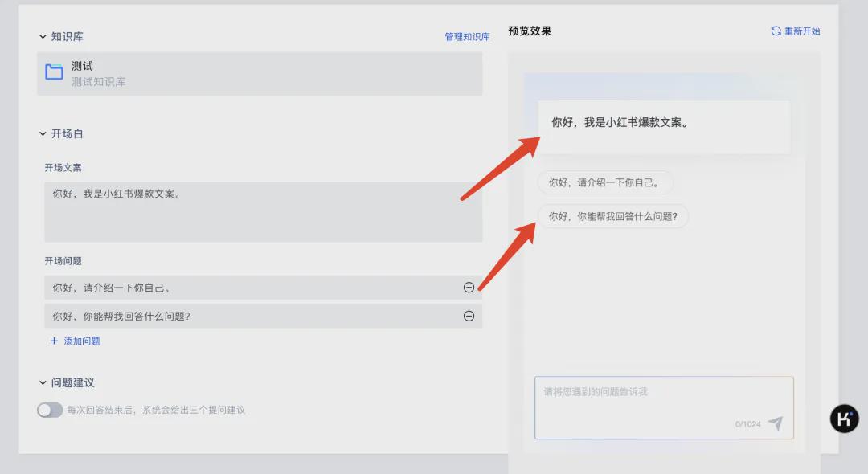Open 管理知识库 link
Image resolution: width=868 pixels, height=474 pixels.
pyautogui.click(x=466, y=36)
